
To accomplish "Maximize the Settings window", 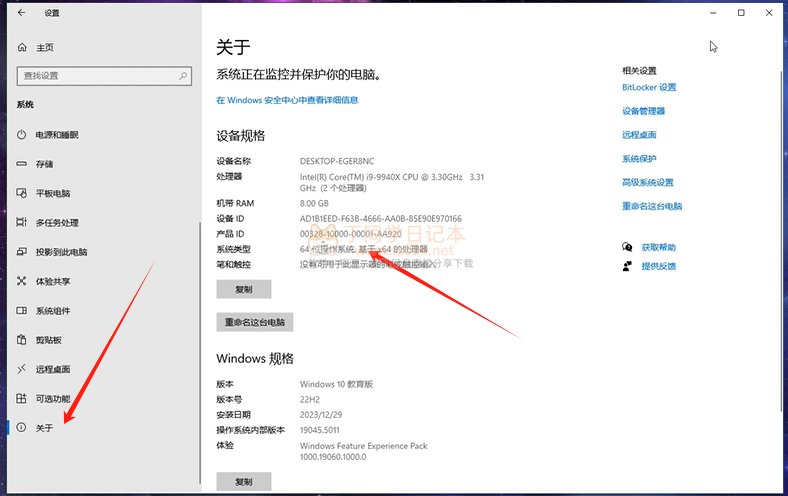I will [741, 13].
